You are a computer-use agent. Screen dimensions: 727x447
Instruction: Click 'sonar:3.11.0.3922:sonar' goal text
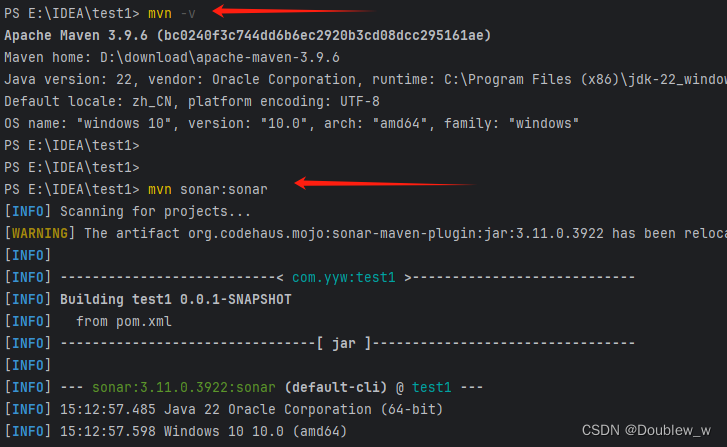tap(184, 387)
